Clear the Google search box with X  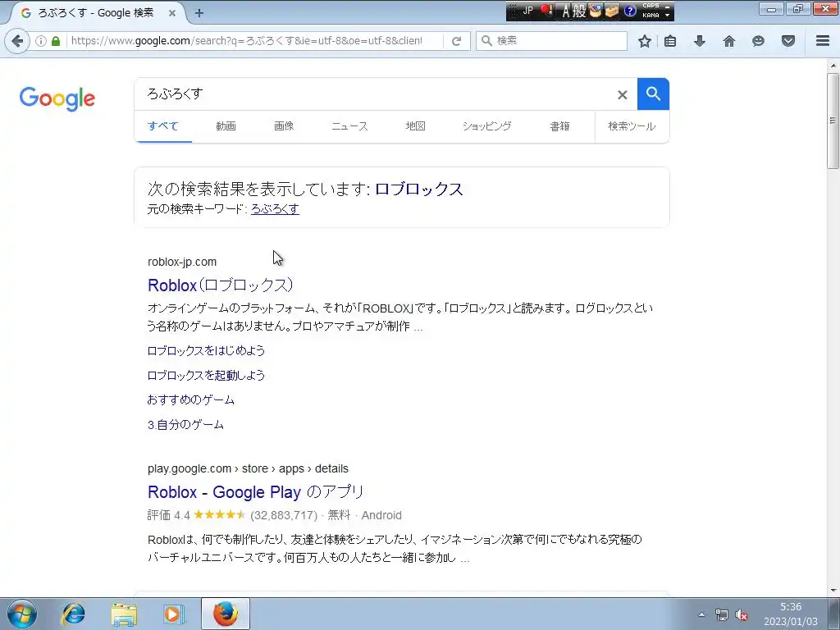click(622, 95)
